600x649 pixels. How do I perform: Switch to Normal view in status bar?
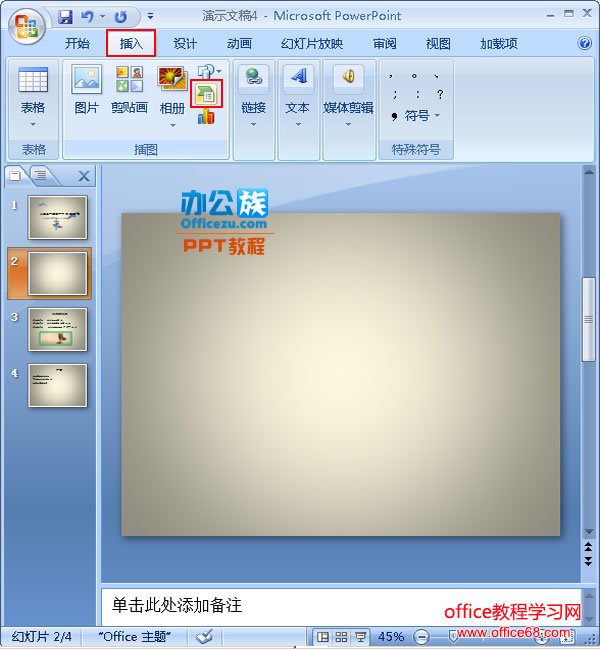coord(322,637)
